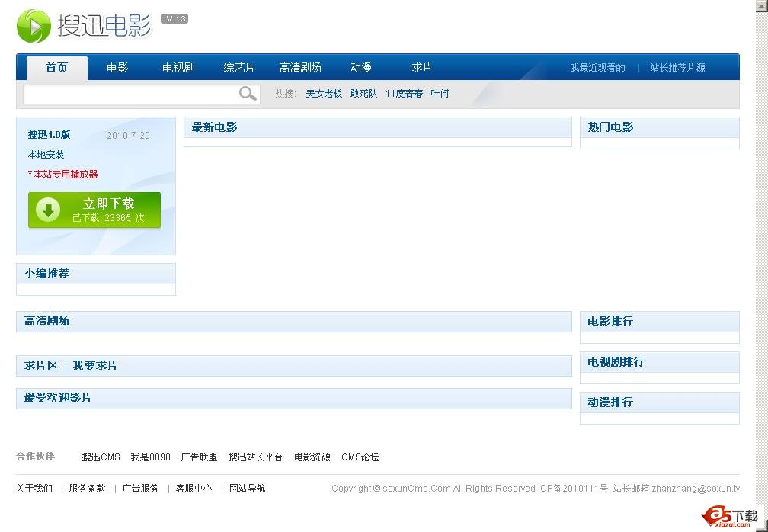
Task: Click inside the search text field
Action: click(130, 94)
